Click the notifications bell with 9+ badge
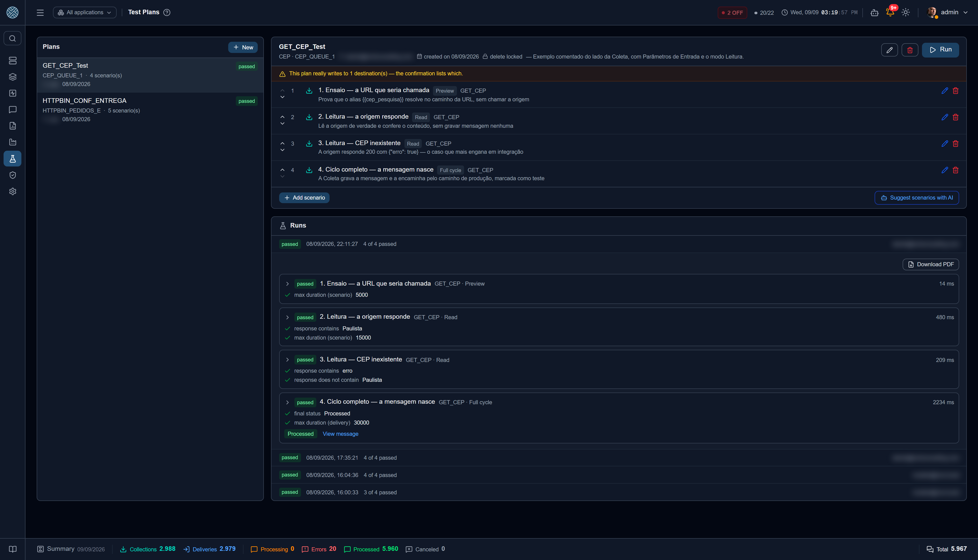The width and height of the screenshot is (978, 560). tap(890, 12)
